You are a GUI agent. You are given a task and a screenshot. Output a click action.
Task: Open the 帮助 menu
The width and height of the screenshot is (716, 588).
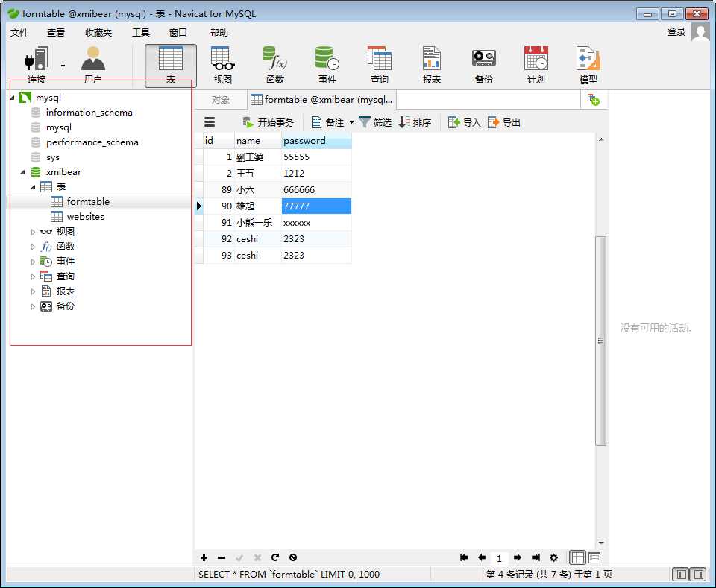pos(219,32)
